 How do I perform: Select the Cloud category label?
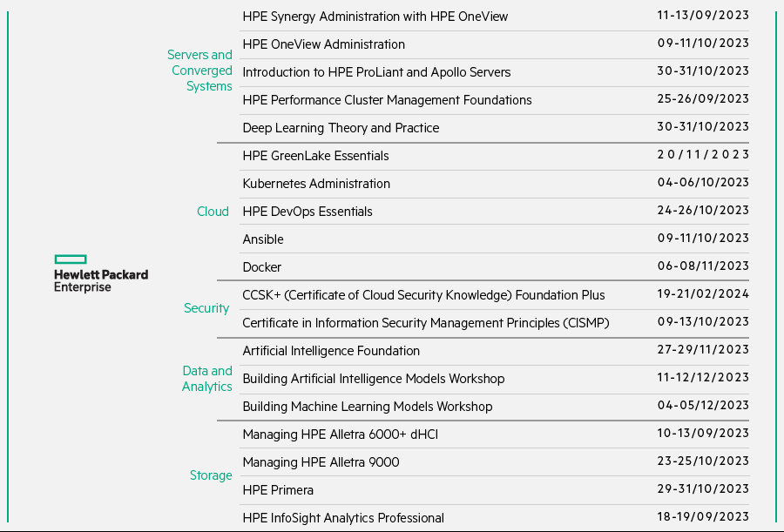tap(213, 211)
